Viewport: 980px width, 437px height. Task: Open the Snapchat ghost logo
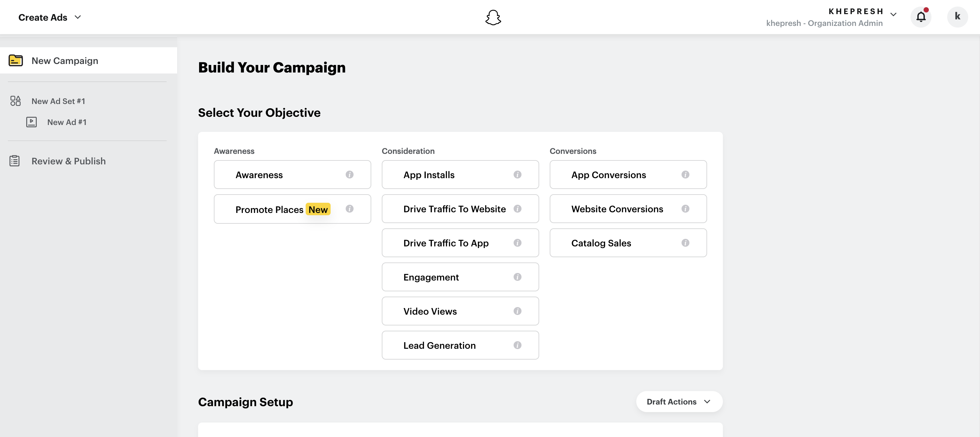pos(493,17)
